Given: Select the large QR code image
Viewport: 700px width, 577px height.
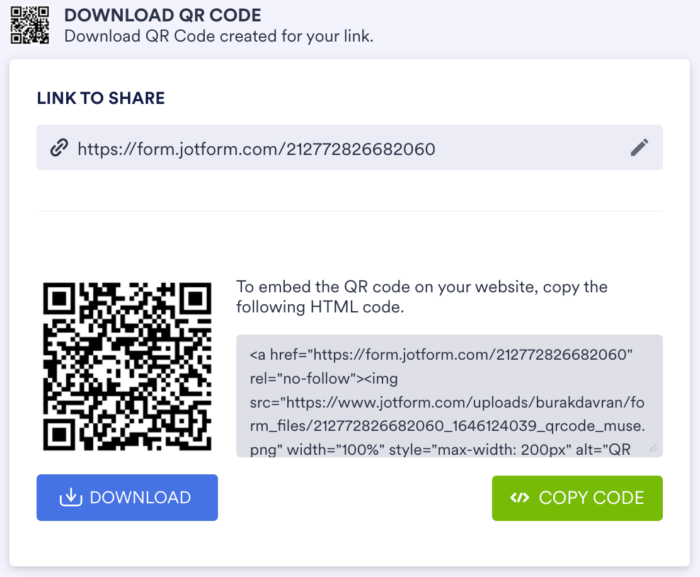Looking at the screenshot, I should (x=127, y=366).
